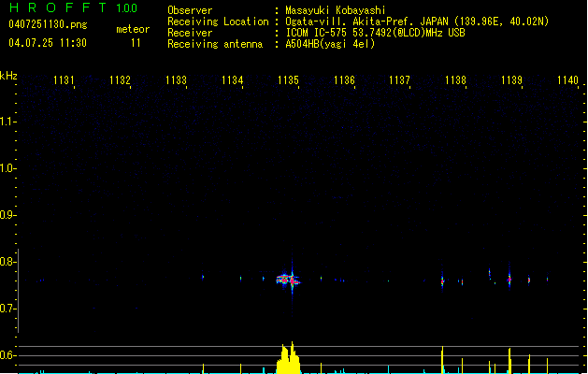This screenshot has width=588, height=374.
Task: Click the 1.0 frequency axis label
Action: [7, 168]
